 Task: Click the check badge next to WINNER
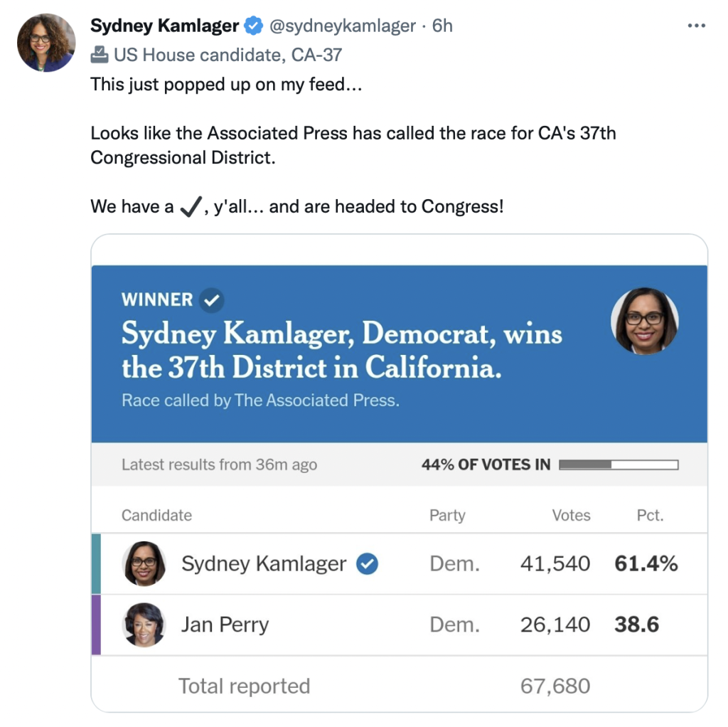click(x=211, y=300)
